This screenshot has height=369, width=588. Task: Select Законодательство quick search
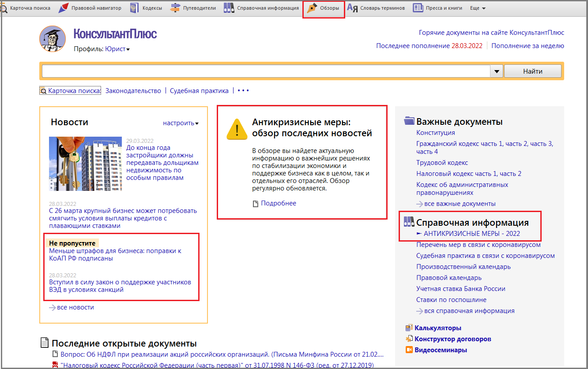pos(133,91)
